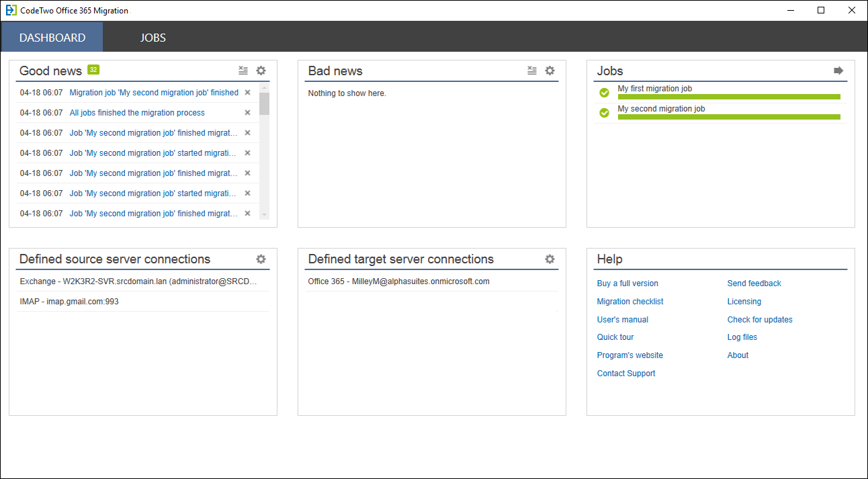
Task: Click Check for updates link
Action: 760,320
